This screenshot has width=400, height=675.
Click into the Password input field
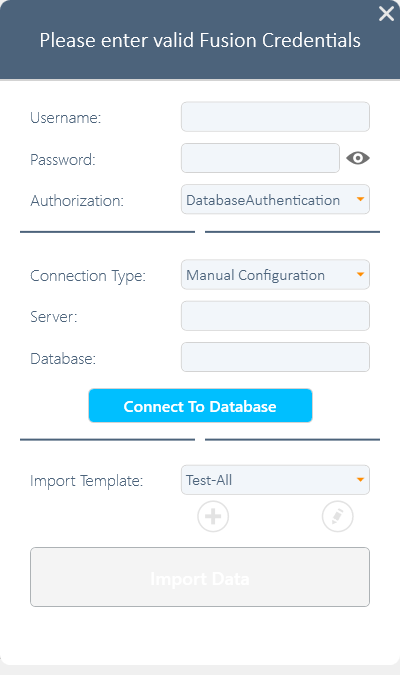coord(260,158)
